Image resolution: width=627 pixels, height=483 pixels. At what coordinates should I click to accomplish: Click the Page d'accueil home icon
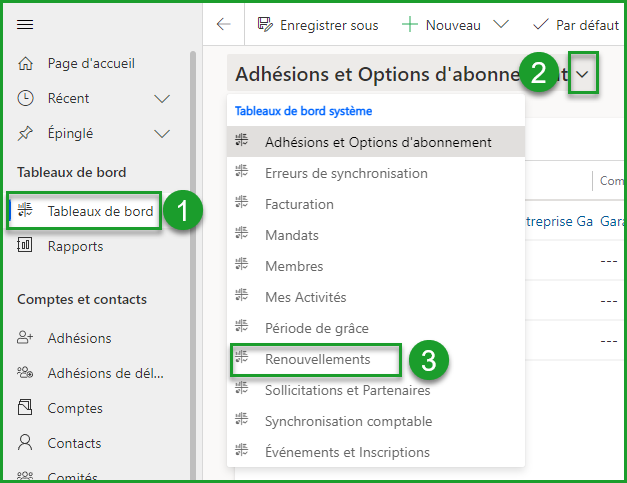click(26, 63)
